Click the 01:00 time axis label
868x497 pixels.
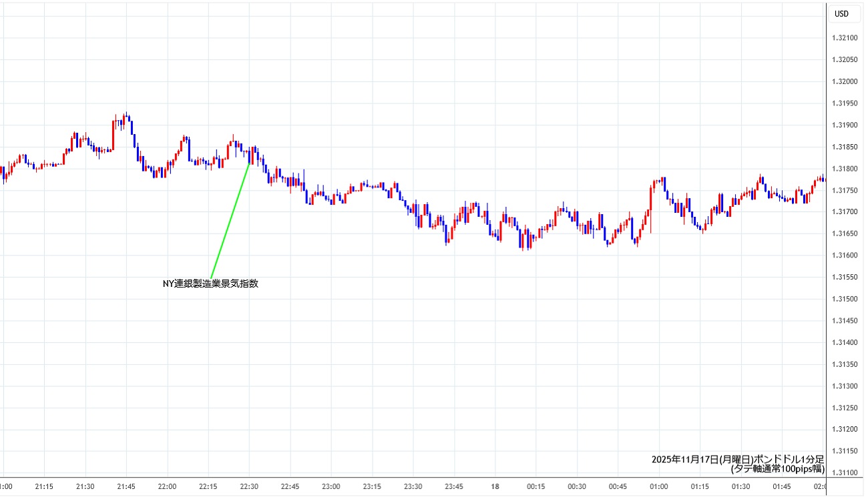point(659,486)
